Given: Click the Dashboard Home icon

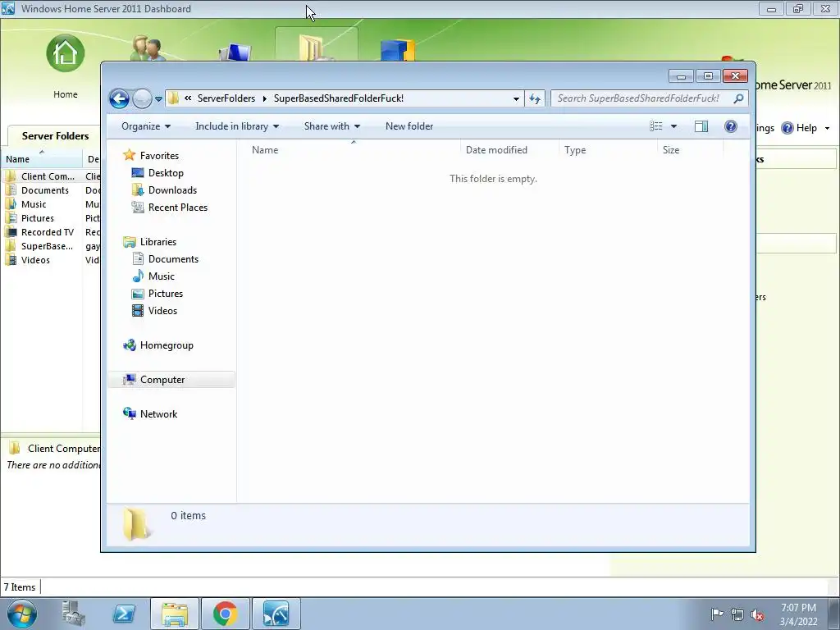Looking at the screenshot, I should point(66,54).
